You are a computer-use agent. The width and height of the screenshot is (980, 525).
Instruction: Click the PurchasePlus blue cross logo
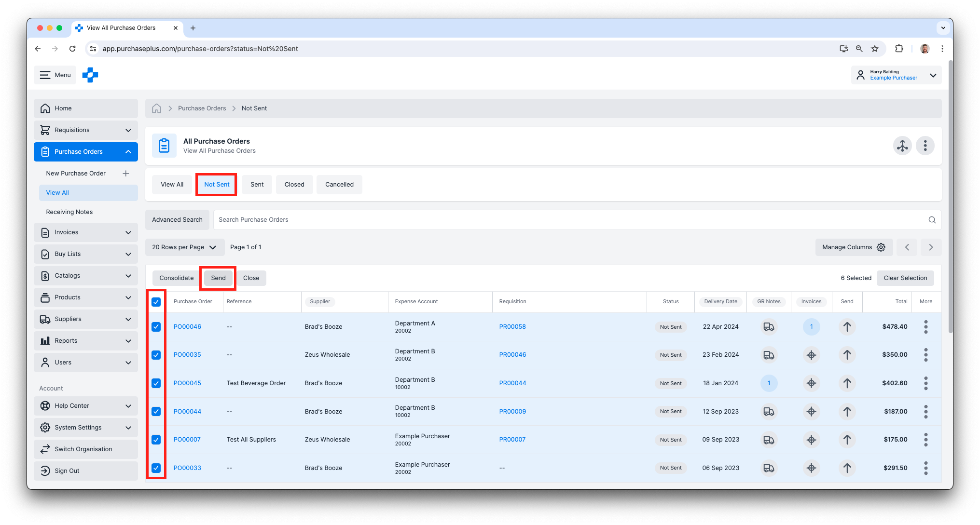[x=90, y=75]
